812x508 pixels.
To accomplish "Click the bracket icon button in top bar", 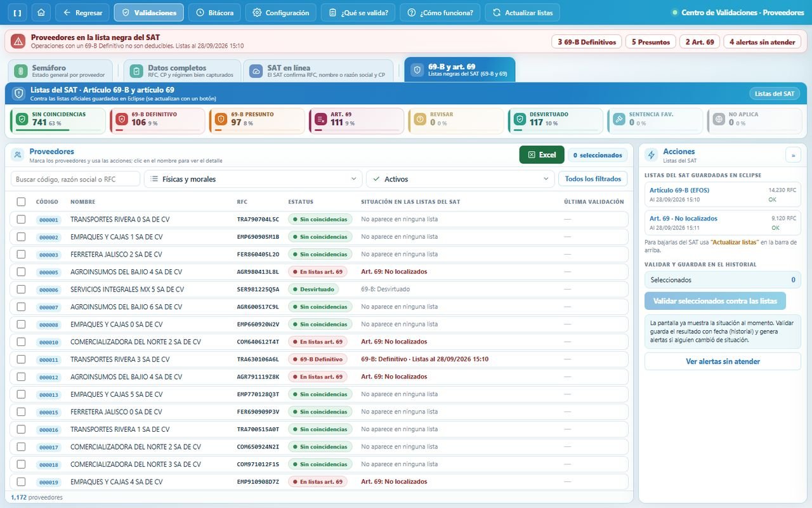I will (x=17, y=13).
